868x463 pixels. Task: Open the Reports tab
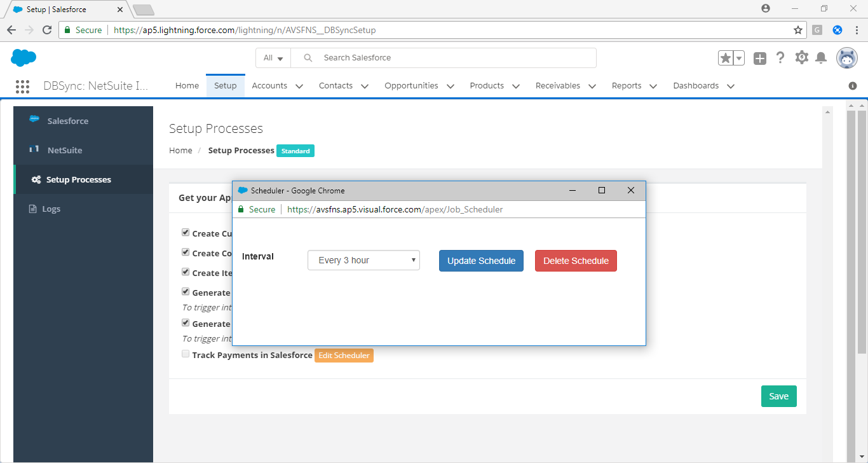click(627, 85)
